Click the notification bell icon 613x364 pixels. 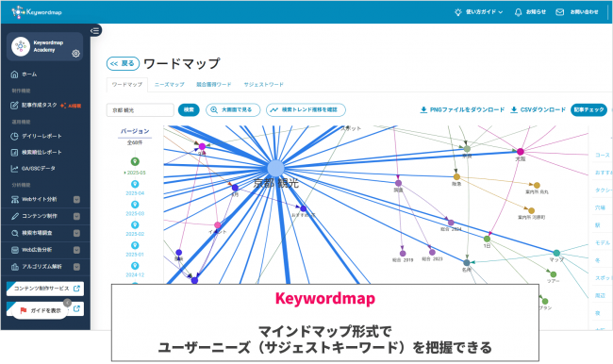[x=518, y=12]
